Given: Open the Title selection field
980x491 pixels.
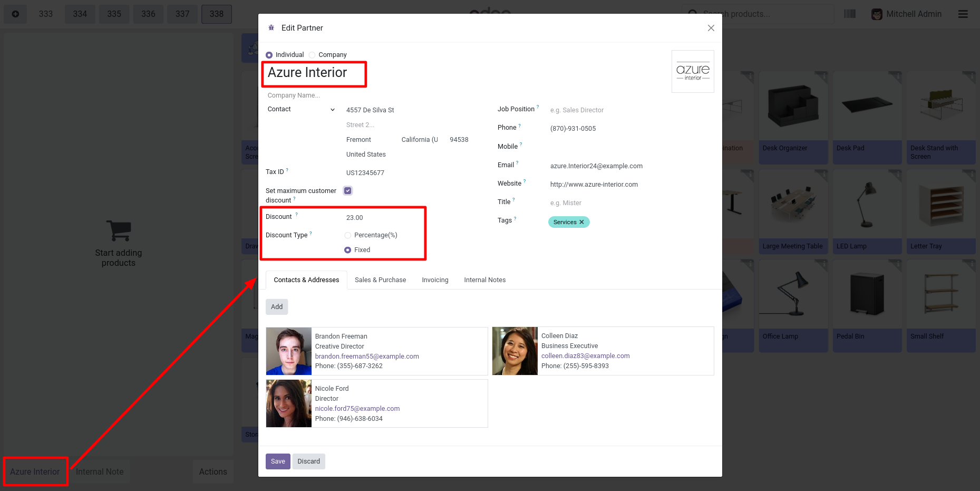Looking at the screenshot, I should 631,203.
